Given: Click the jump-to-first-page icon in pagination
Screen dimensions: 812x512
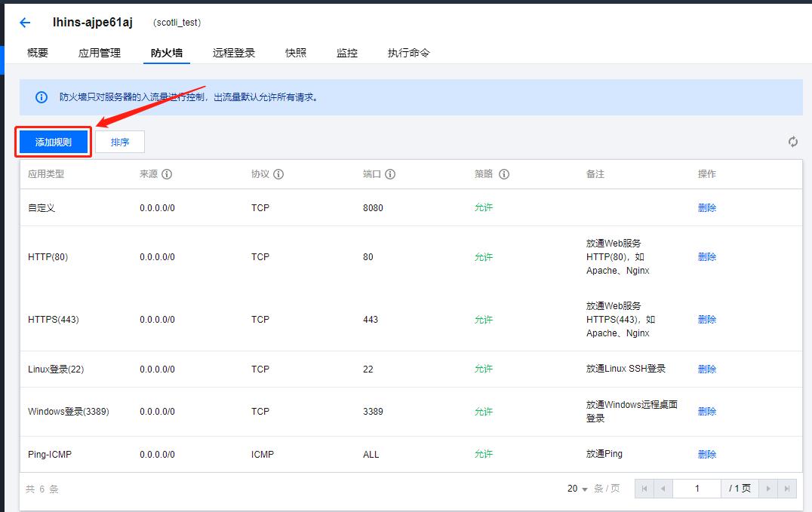Looking at the screenshot, I should tap(644, 489).
